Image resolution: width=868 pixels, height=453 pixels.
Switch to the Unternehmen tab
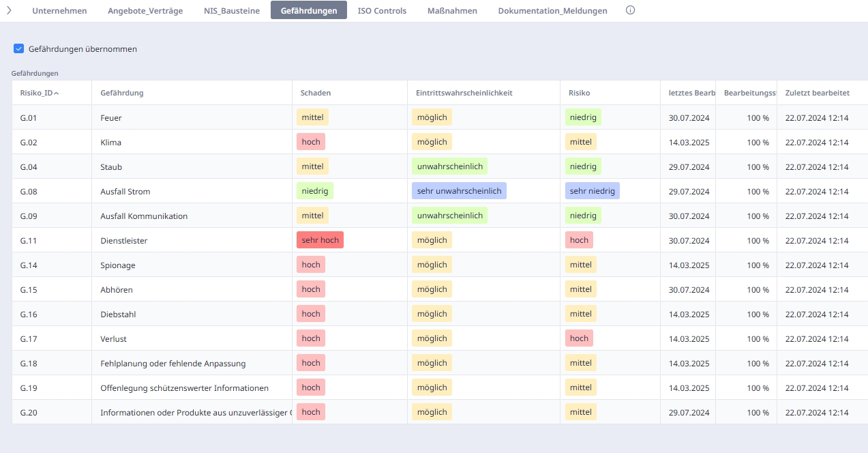coord(59,11)
